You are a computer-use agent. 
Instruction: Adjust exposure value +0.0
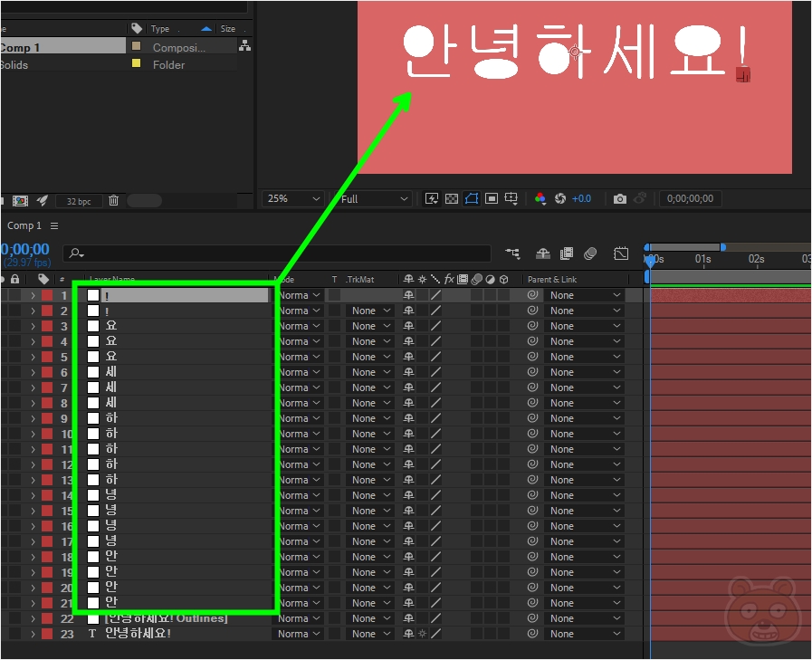point(581,198)
